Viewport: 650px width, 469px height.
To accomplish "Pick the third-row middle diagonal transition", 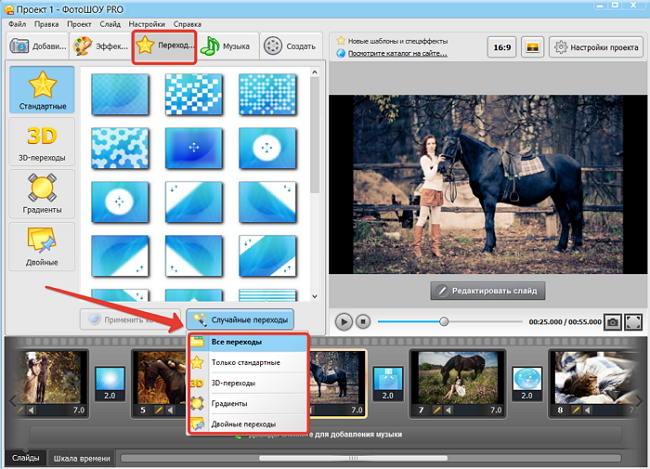I will coord(194,202).
